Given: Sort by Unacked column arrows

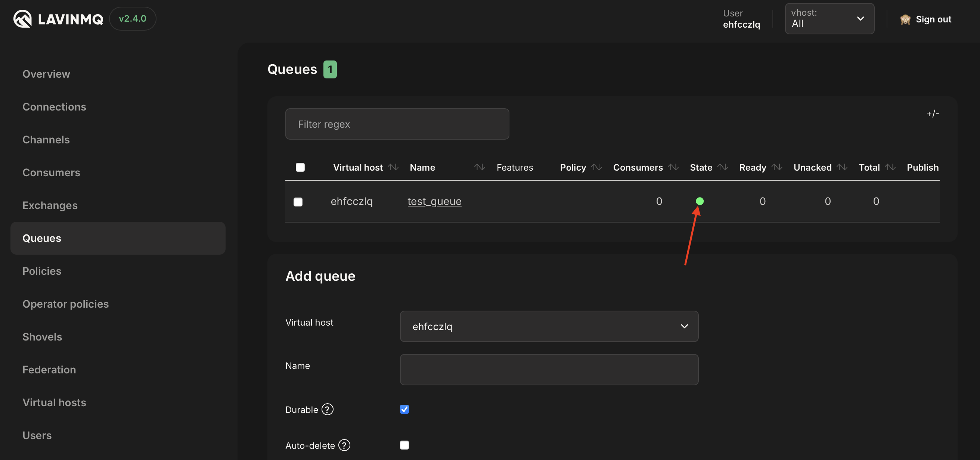Looking at the screenshot, I should 842,167.
